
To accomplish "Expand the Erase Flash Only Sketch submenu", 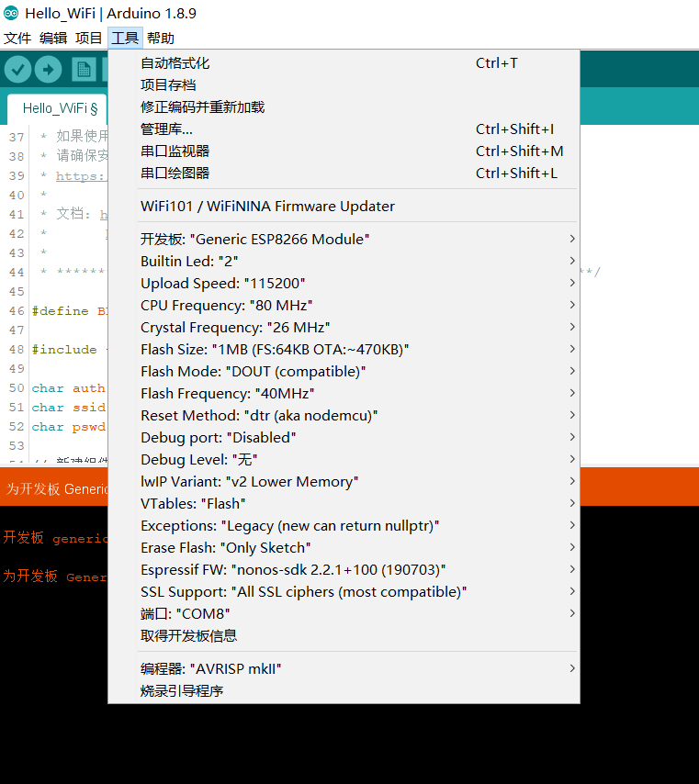I will pyautogui.click(x=344, y=547).
